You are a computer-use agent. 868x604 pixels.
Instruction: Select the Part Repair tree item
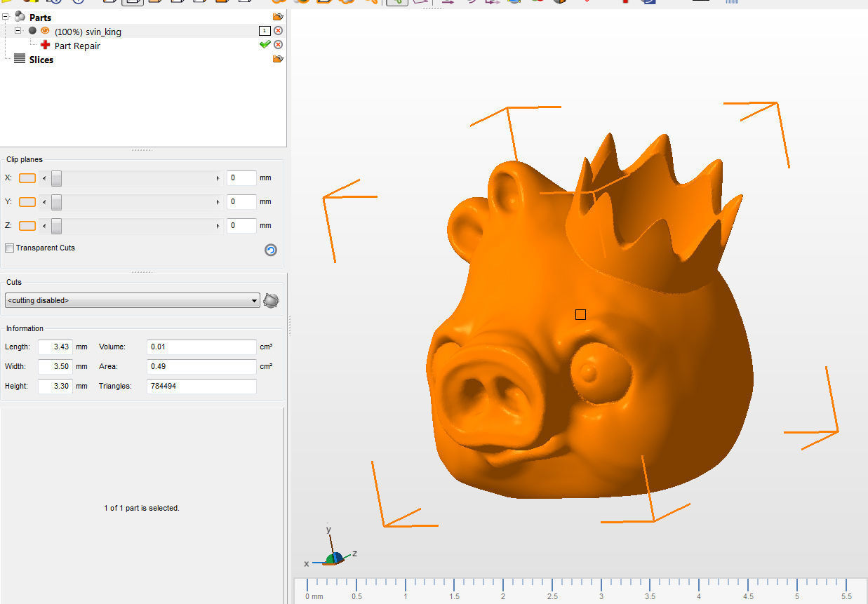(77, 46)
